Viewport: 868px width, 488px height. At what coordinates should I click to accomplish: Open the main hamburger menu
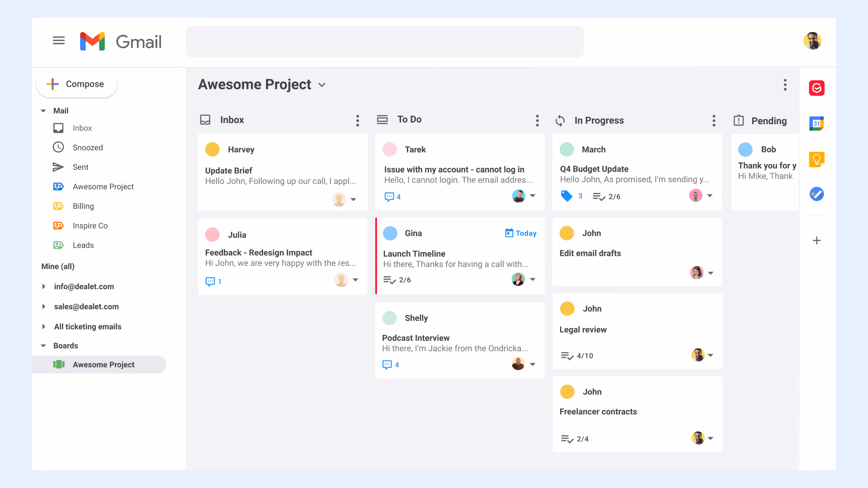tap(59, 41)
